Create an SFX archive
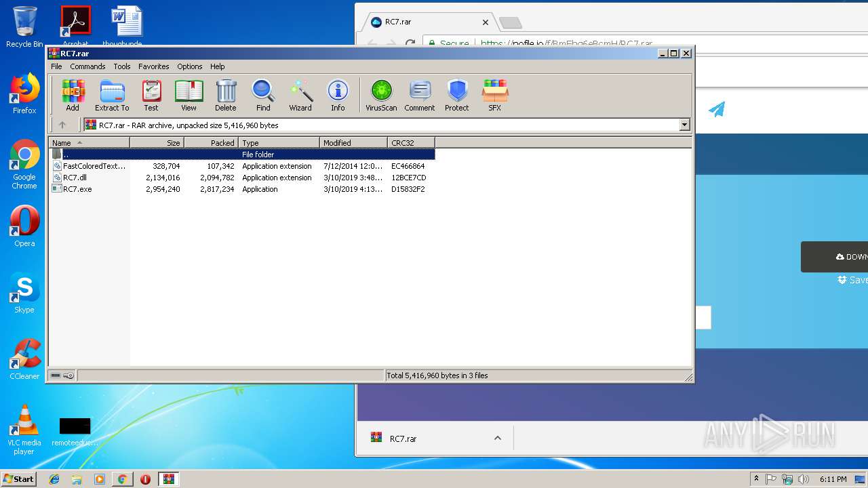The width and height of the screenshot is (868, 488). point(495,95)
